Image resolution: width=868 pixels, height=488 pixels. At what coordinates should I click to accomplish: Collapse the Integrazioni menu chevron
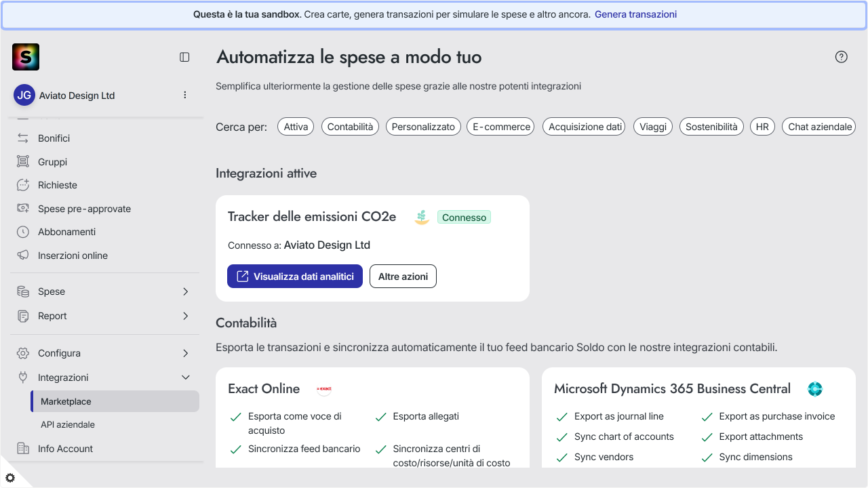click(x=186, y=378)
